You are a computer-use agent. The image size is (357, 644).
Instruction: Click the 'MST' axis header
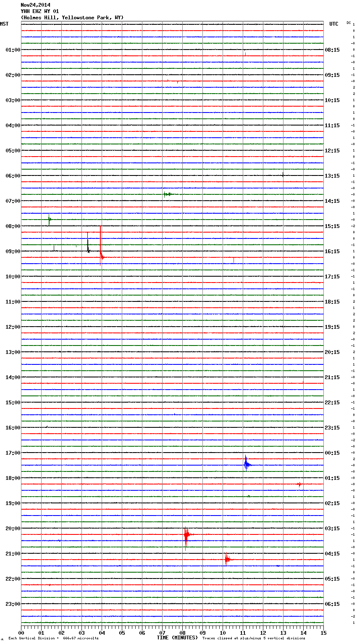4,24
